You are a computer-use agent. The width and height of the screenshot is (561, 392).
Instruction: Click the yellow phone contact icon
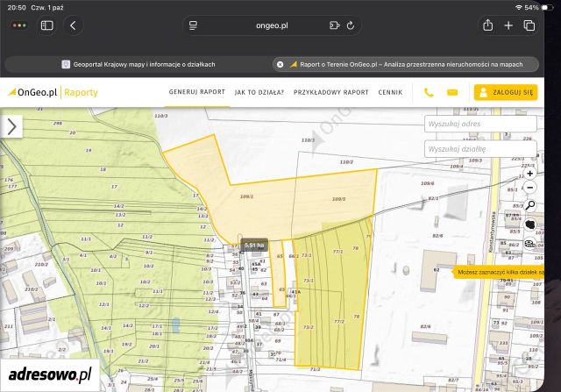coord(429,93)
